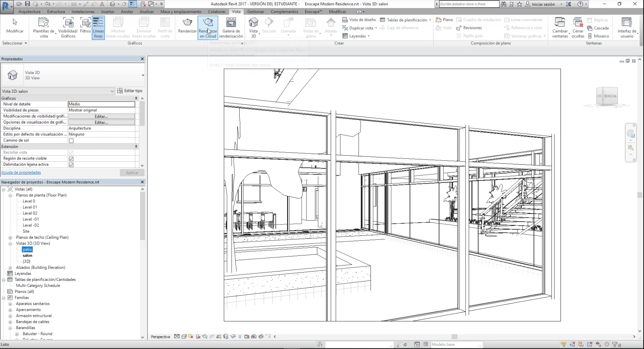Image resolution: width=644 pixels, height=349 pixels.
Task: Click the ViewCube DERECHA face
Action: coord(610,96)
